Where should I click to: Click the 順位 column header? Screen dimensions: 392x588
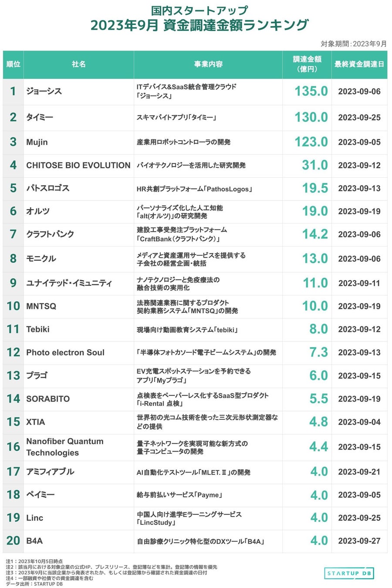pyautogui.click(x=13, y=64)
